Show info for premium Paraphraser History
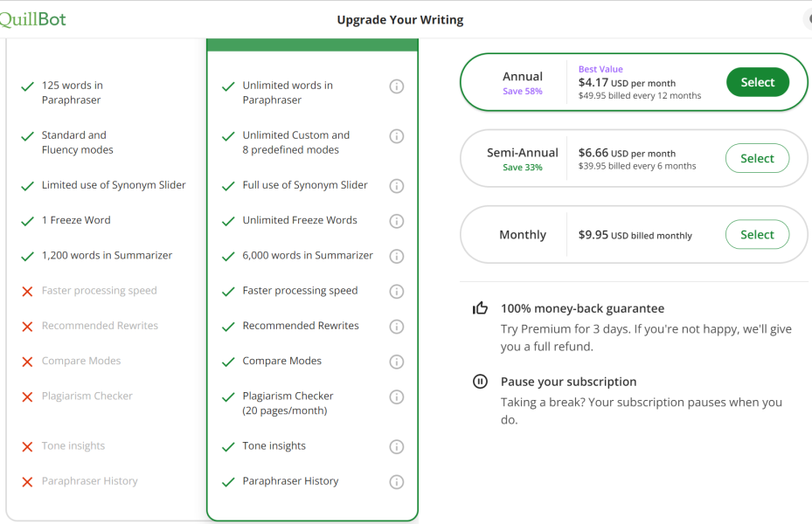 tap(396, 481)
